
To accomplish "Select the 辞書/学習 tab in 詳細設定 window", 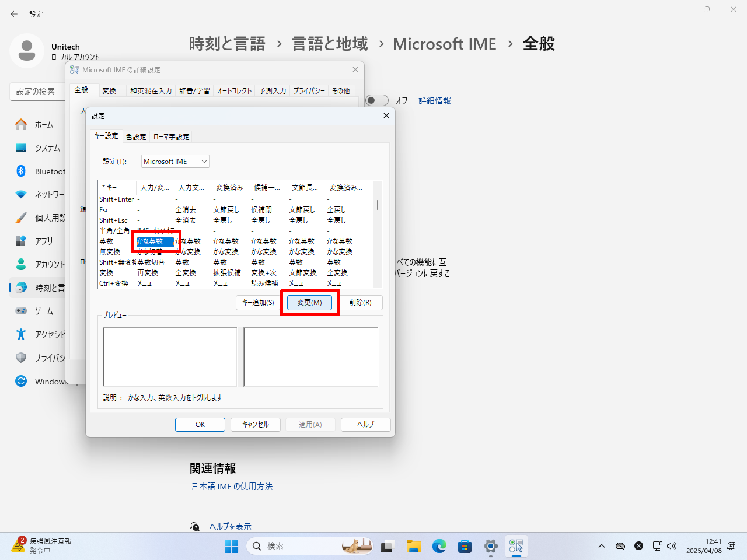I will (194, 90).
